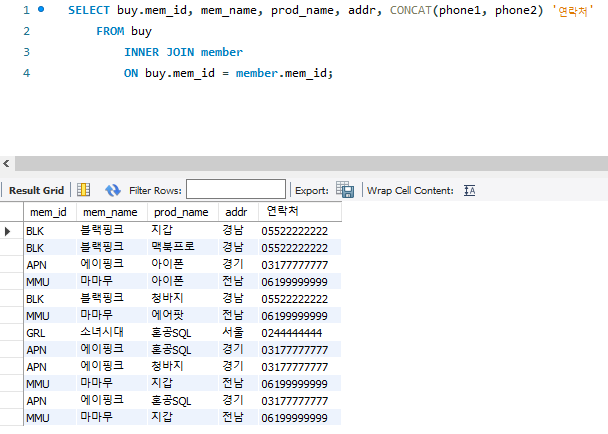Click the statement marker dot on line 1
Image resolution: width=608 pixels, height=434 pixels.
click(x=41, y=9)
